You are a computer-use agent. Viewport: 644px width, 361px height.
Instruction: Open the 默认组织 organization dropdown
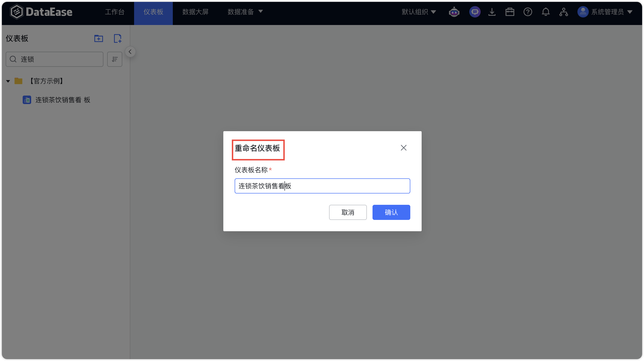tap(419, 12)
